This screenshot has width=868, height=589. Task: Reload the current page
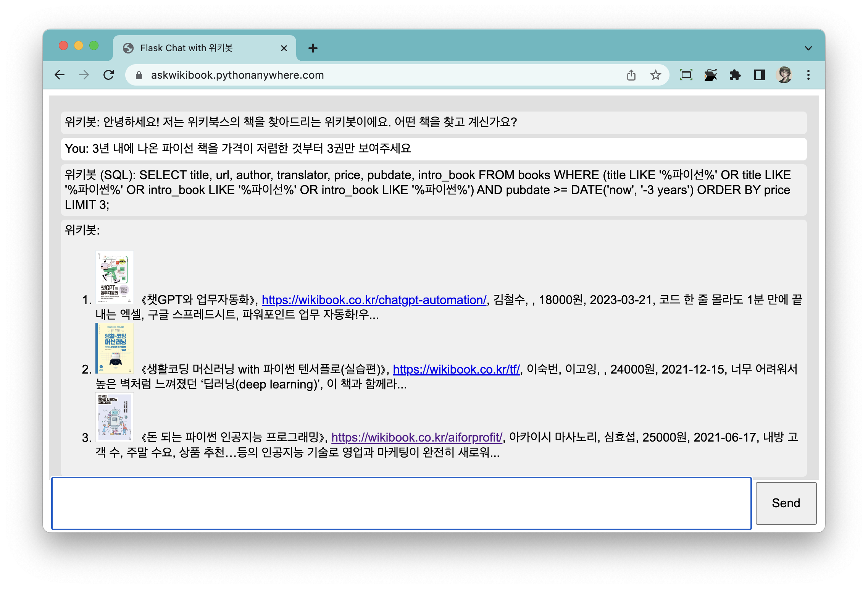[109, 75]
